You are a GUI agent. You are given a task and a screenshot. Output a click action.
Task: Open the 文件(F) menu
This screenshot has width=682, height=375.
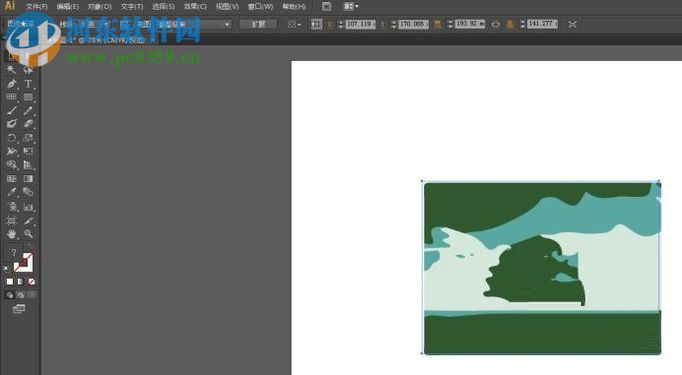tap(37, 7)
